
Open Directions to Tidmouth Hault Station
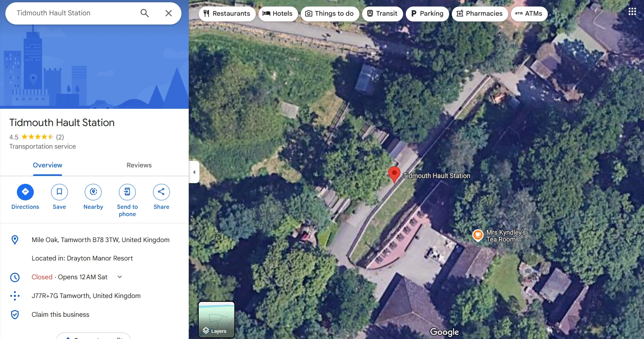coord(25,192)
